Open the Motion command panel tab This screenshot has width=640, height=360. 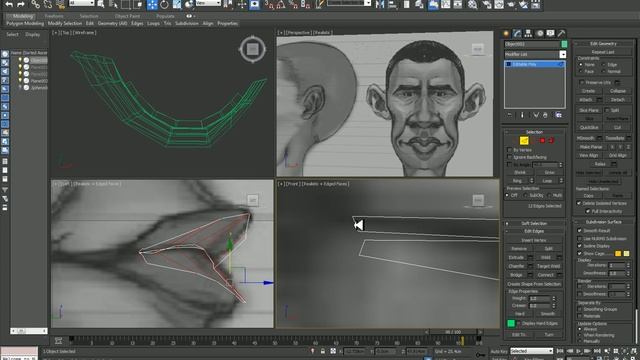point(540,33)
